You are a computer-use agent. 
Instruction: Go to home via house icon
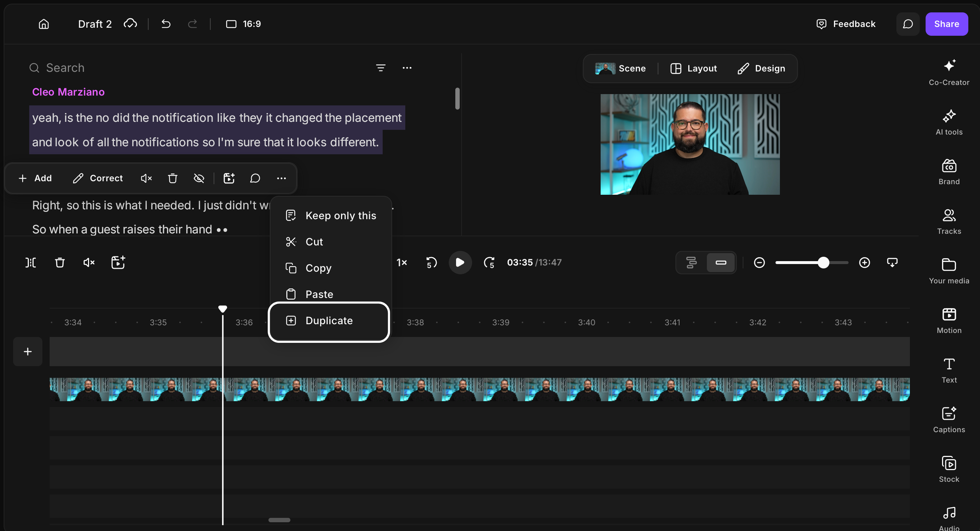44,24
